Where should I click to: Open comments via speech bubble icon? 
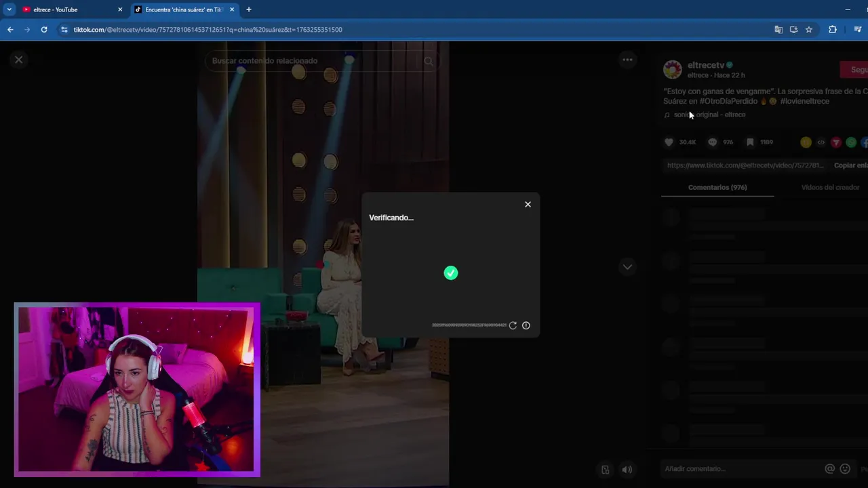tap(712, 142)
